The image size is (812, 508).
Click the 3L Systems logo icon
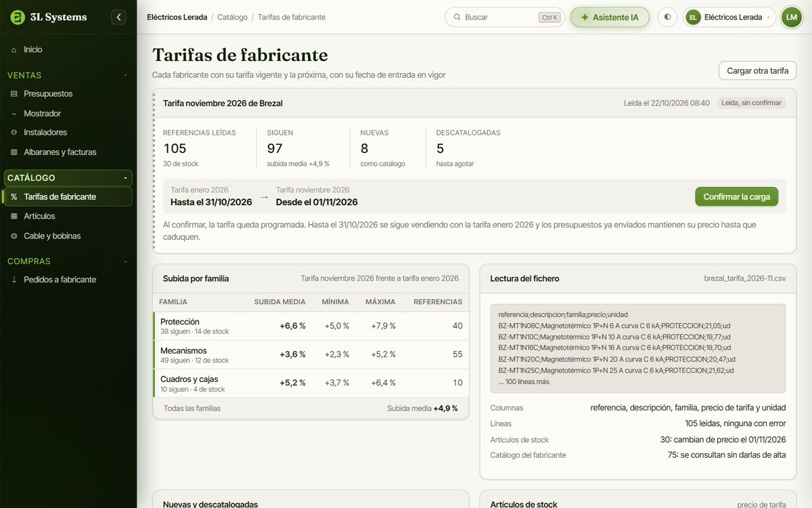(18, 17)
